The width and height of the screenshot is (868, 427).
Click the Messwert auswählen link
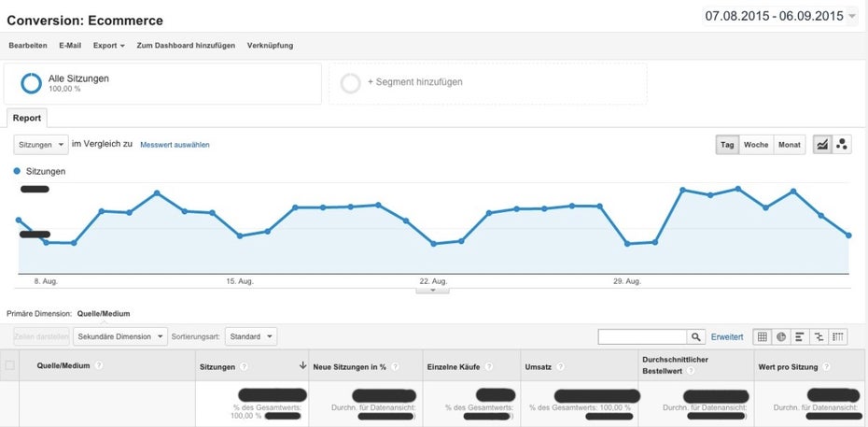pos(175,145)
